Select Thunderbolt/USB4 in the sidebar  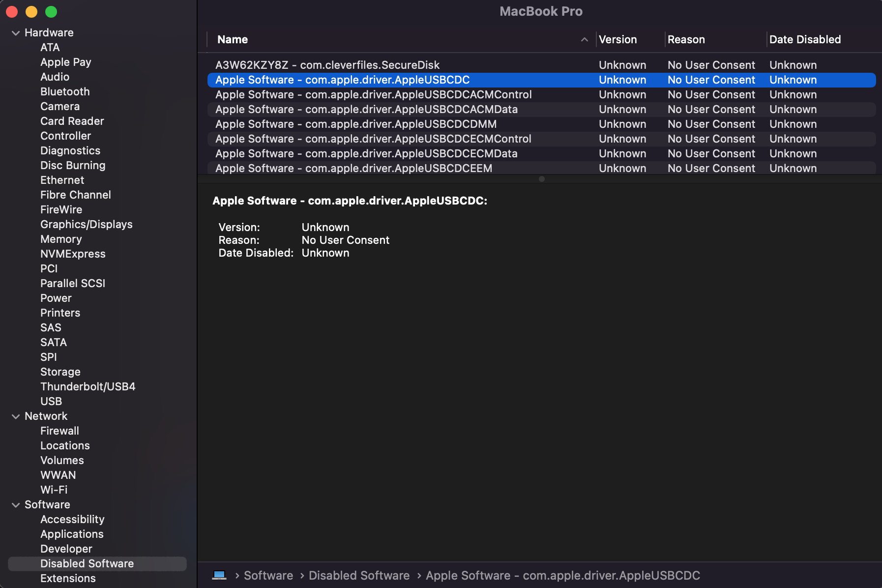point(88,387)
